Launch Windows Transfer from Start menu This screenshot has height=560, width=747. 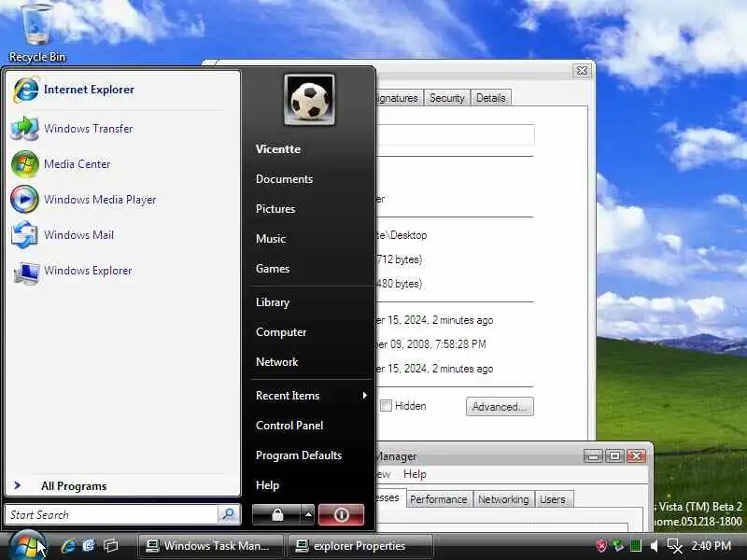click(73, 129)
